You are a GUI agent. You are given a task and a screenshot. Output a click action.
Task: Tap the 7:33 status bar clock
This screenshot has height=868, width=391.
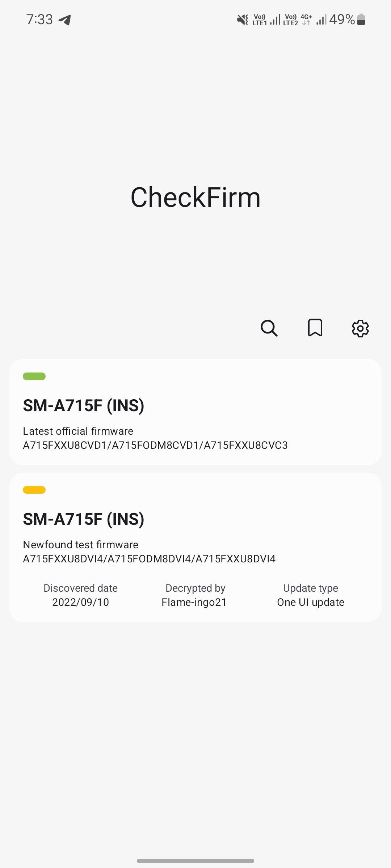coord(39,20)
